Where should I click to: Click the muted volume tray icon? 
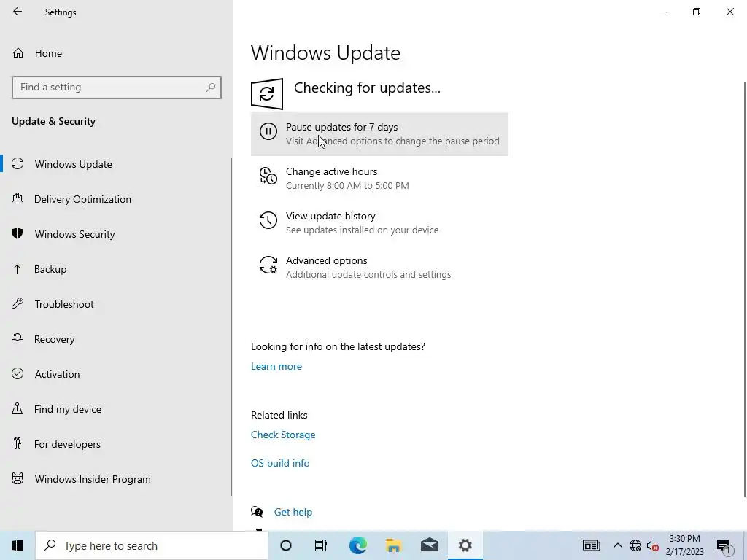[x=653, y=545]
